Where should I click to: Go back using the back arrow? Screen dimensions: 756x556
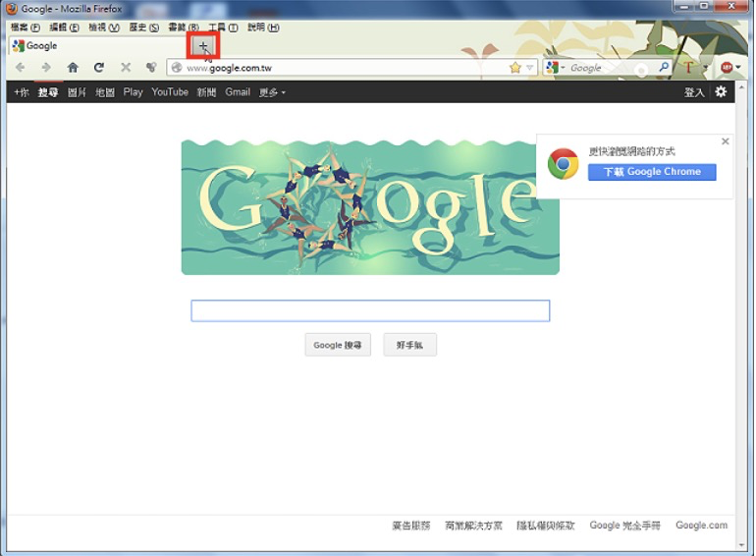[x=21, y=68]
